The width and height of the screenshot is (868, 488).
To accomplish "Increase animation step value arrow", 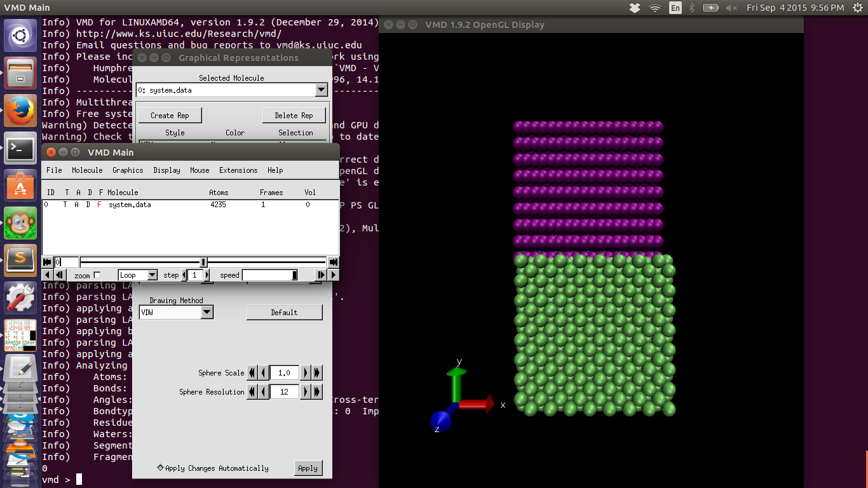I will (x=206, y=275).
